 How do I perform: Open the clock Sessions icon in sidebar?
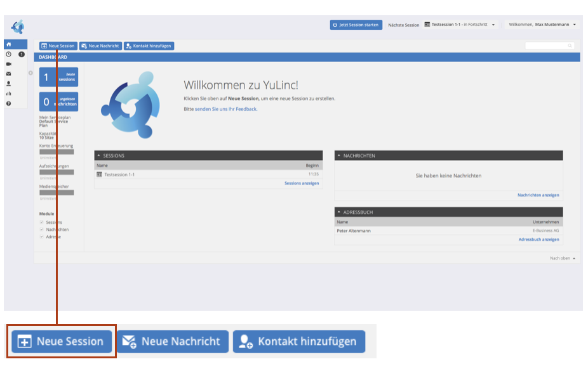pyautogui.click(x=9, y=55)
